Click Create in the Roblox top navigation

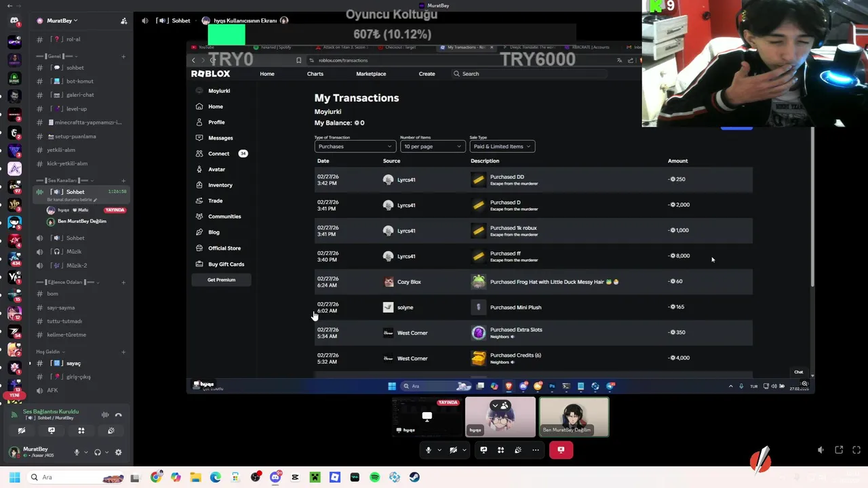point(427,74)
